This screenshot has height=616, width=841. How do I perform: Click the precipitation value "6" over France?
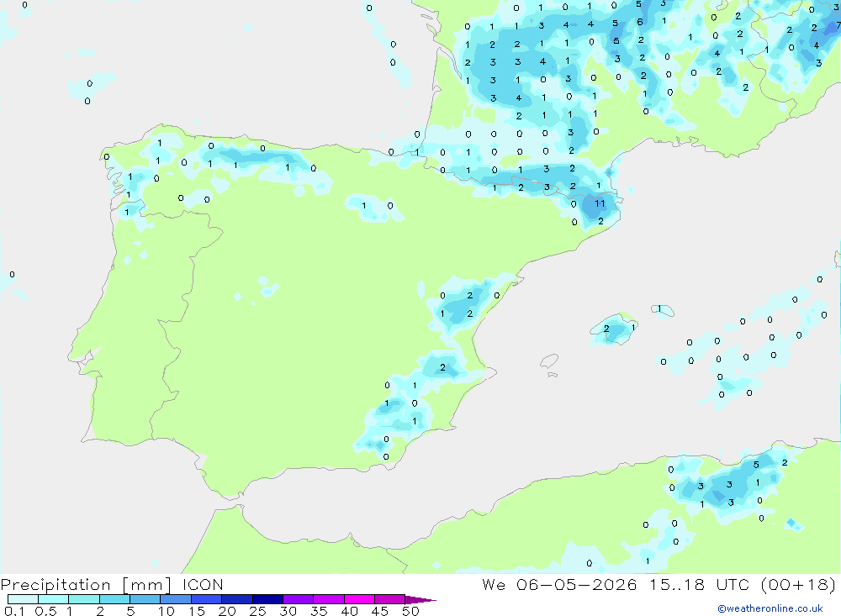coord(640,22)
